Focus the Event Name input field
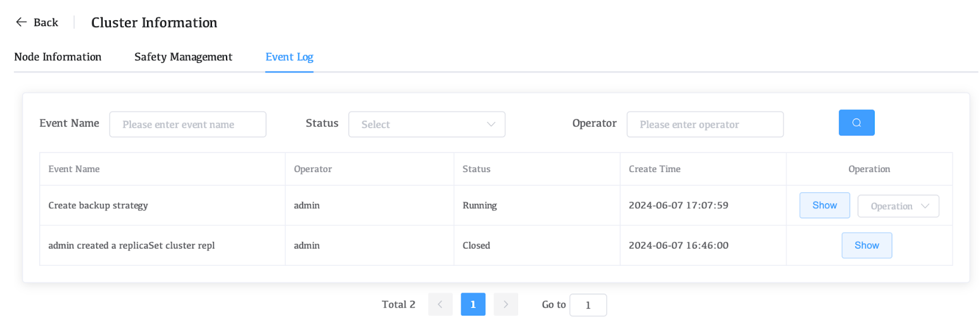 187,124
